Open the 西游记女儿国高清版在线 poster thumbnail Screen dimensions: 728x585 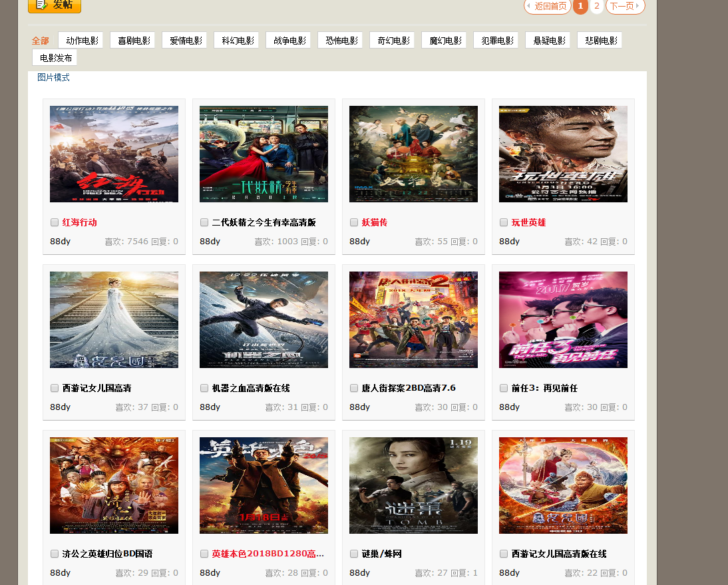(x=563, y=486)
